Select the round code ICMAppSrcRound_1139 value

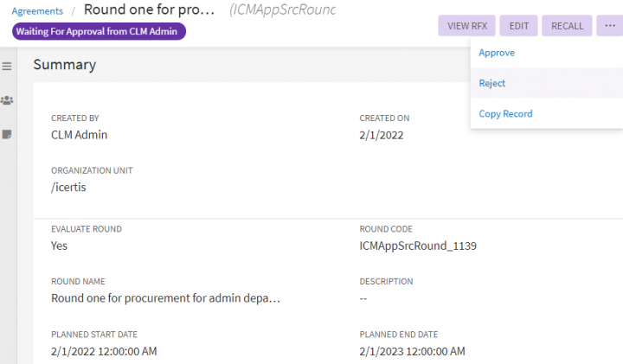pos(418,246)
